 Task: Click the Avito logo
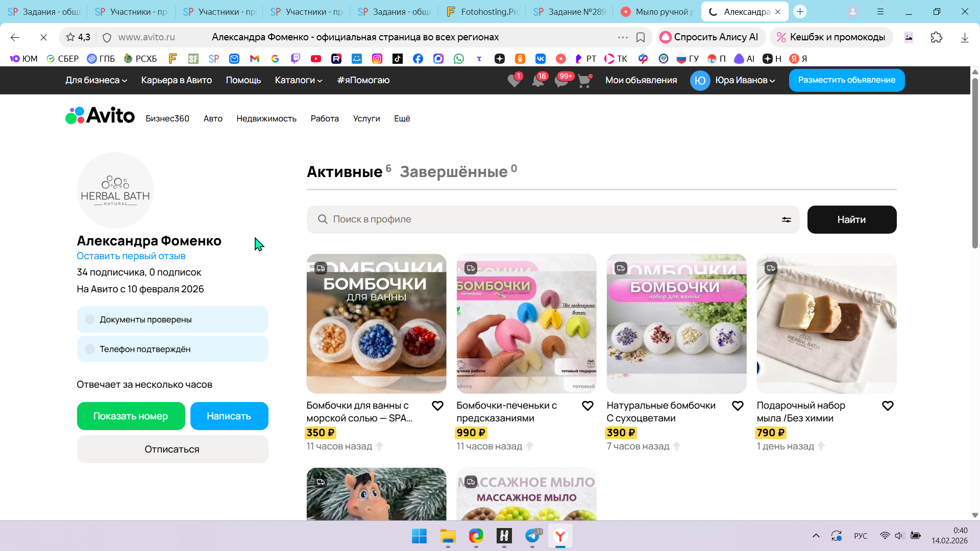click(x=100, y=116)
